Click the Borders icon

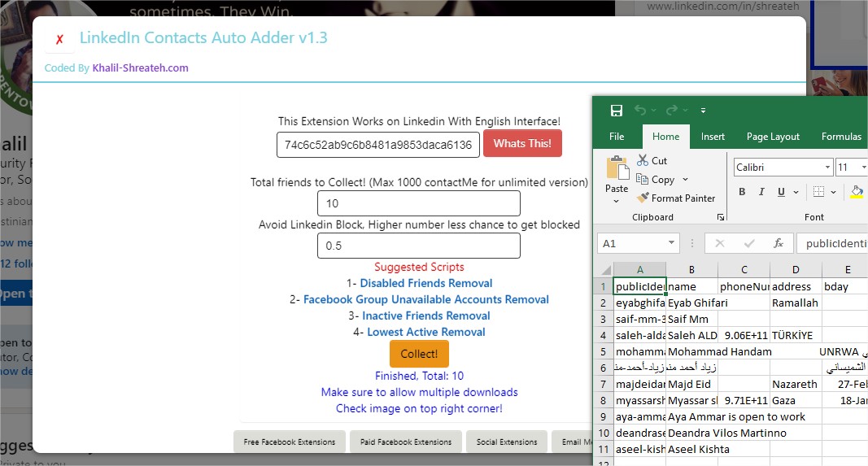pos(818,191)
